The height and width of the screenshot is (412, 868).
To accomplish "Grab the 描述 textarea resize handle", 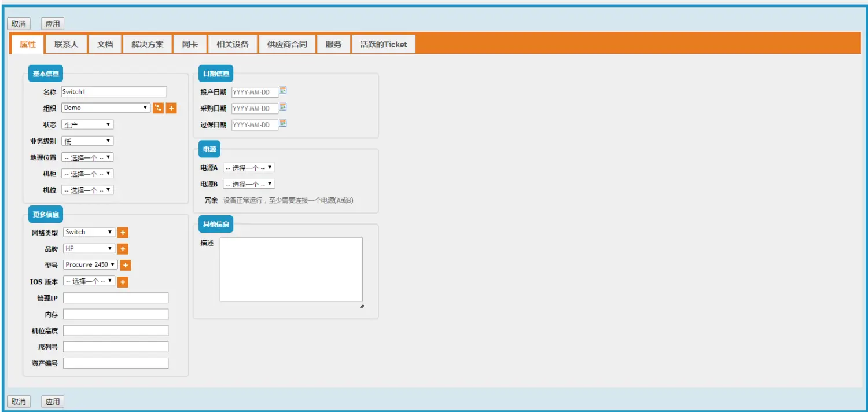I will [x=362, y=306].
